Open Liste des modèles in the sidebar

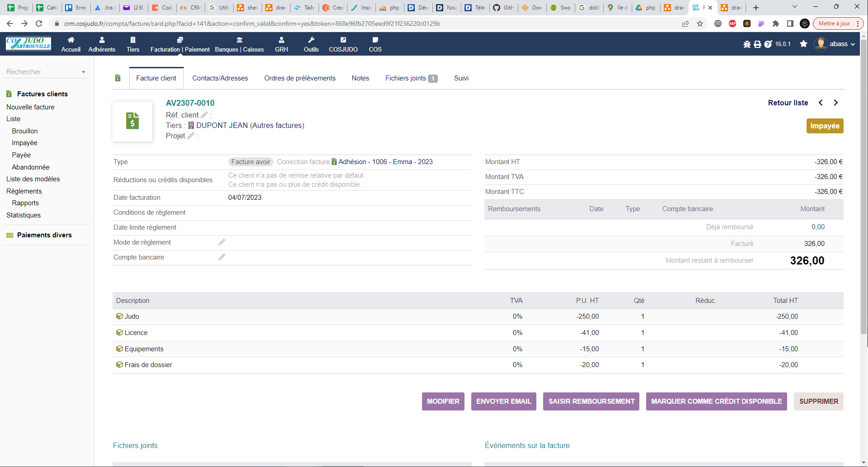pos(33,179)
